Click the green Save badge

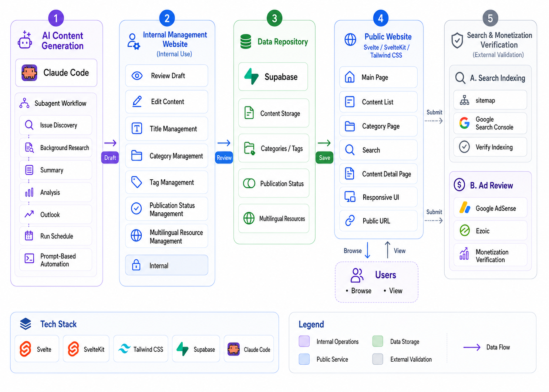pyautogui.click(x=324, y=158)
